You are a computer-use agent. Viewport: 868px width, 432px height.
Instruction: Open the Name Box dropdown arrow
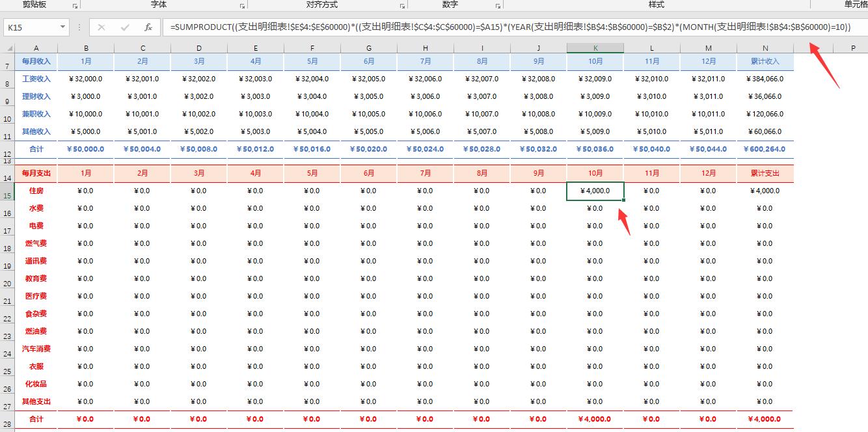pyautogui.click(x=62, y=28)
